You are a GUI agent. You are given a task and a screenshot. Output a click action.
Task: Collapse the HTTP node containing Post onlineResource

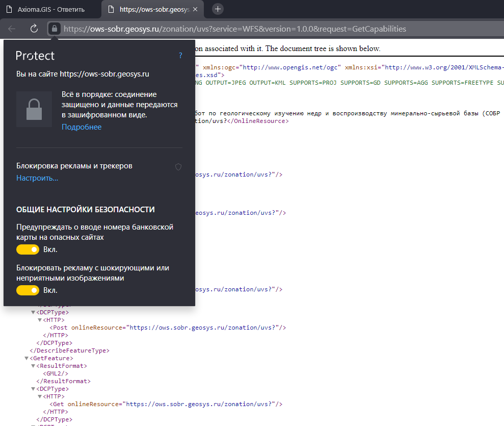(40, 320)
